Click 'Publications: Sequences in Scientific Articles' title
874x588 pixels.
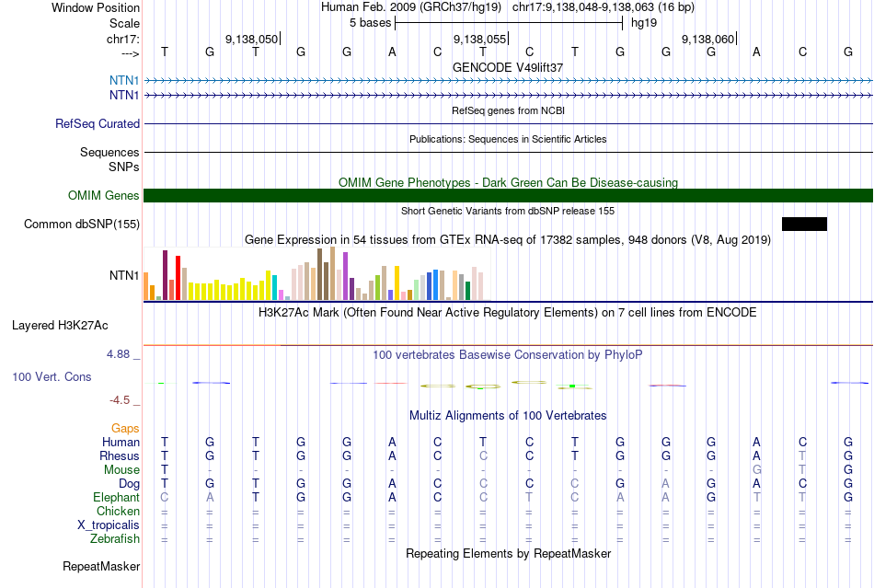tap(508, 139)
